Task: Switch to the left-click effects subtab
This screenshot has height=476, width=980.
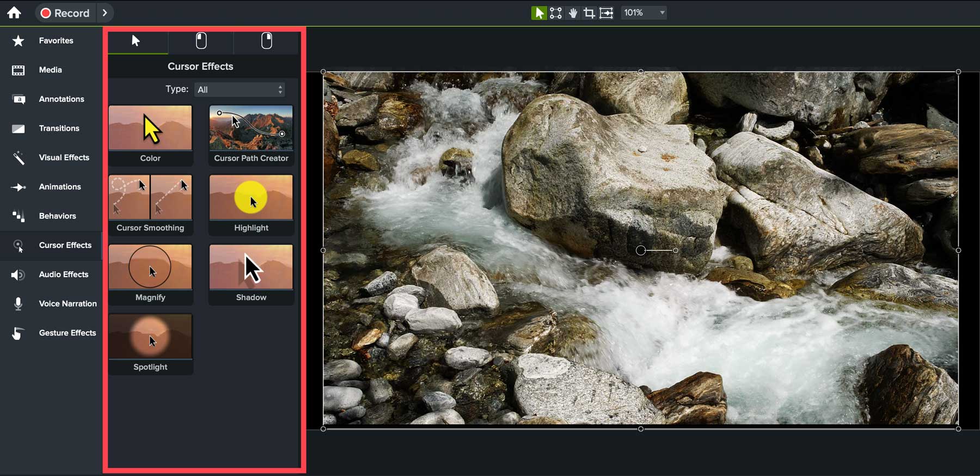Action: pyautogui.click(x=201, y=42)
